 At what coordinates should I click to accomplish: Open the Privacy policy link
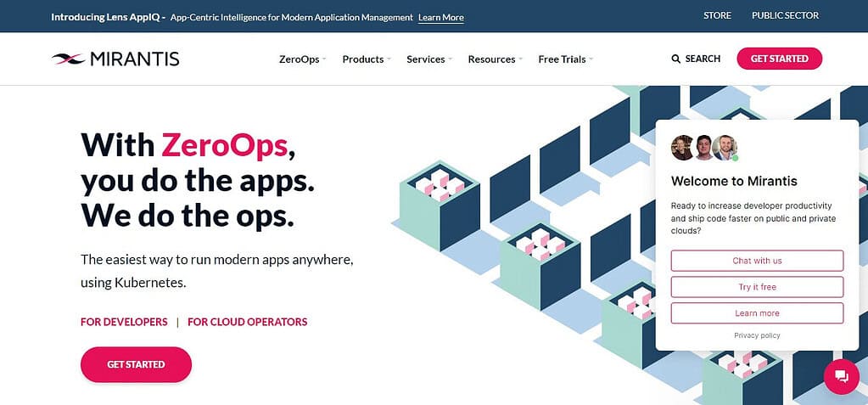[x=758, y=335]
